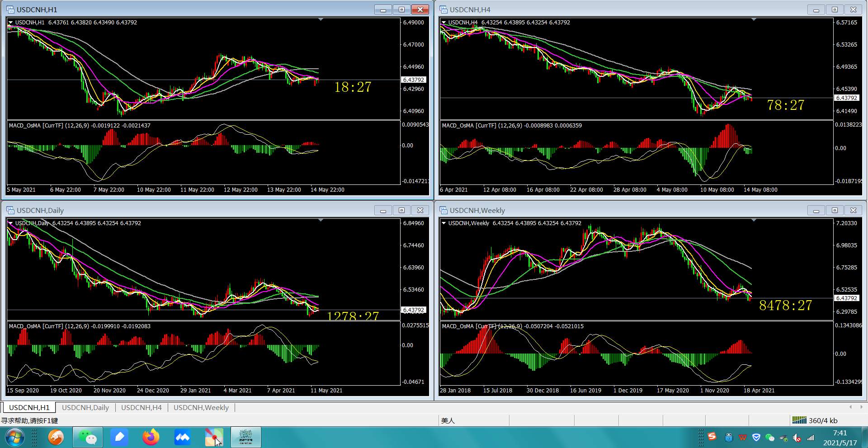Click the chart tabs scroll-left arrow
The image size is (868, 448).
pyautogui.click(x=850, y=407)
